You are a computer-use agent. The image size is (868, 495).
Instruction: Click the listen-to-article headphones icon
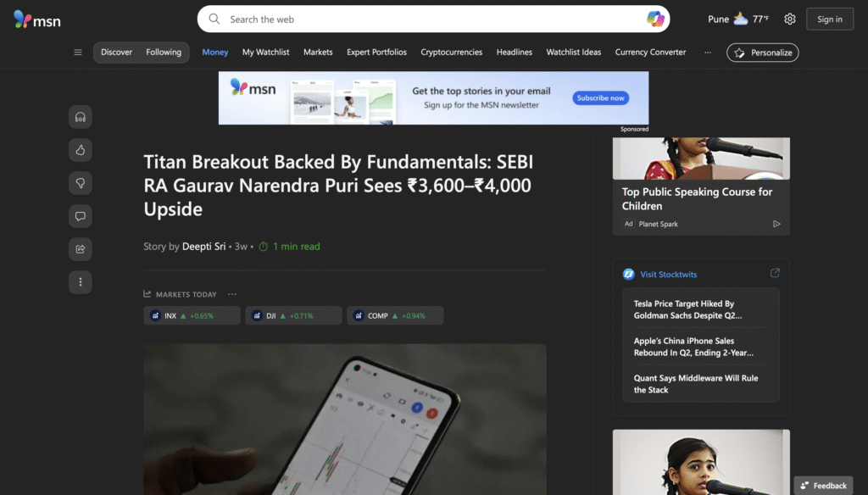tap(81, 117)
